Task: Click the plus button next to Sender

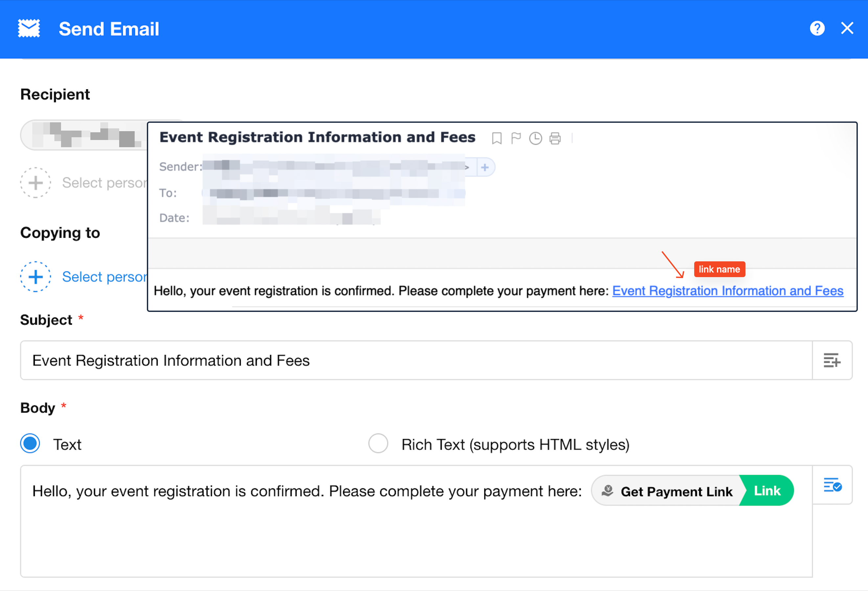Action: pos(485,167)
